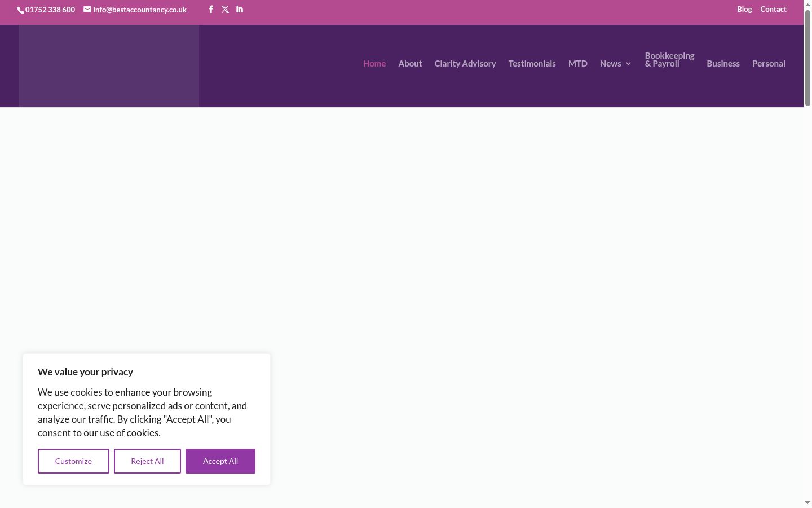Click the scrollbar up arrow
The image size is (812, 508).
click(x=807, y=4)
